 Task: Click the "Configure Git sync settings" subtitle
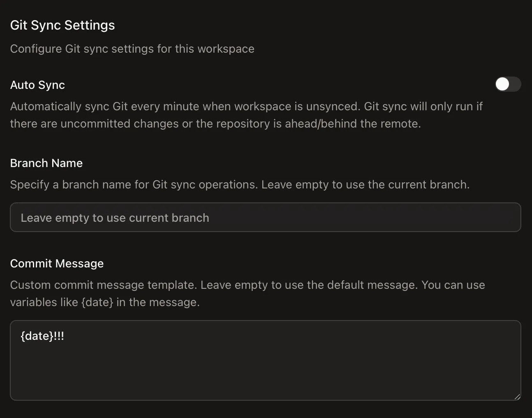pos(132,49)
